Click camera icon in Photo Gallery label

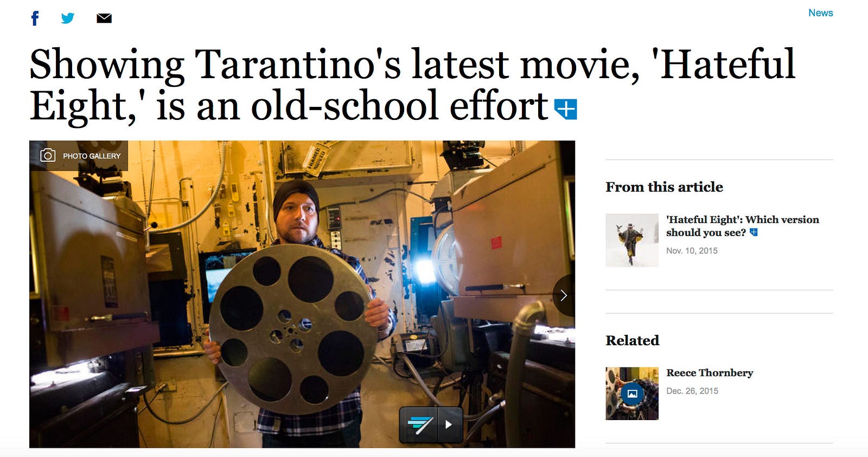[48, 156]
